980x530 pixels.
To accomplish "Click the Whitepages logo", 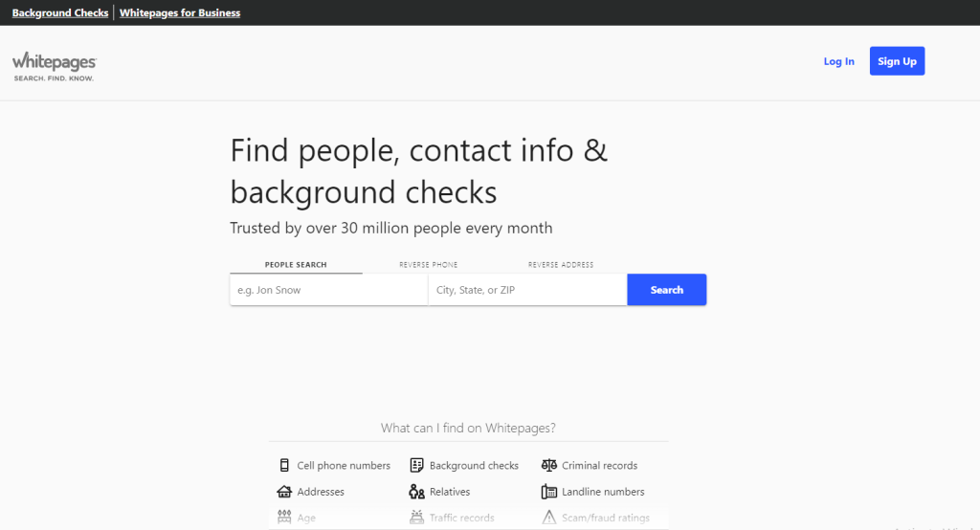I will click(55, 65).
